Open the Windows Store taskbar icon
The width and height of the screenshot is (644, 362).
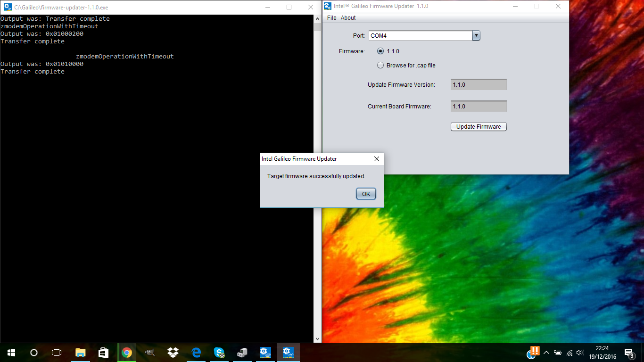pos(103,353)
